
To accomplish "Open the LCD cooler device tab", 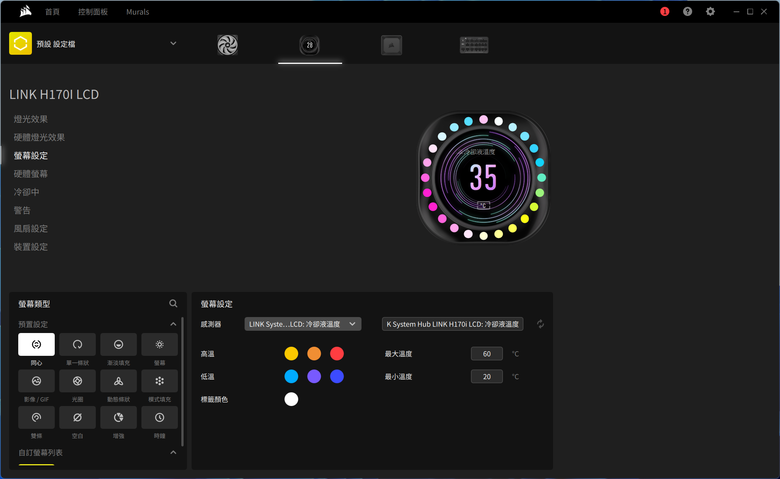I will point(309,45).
